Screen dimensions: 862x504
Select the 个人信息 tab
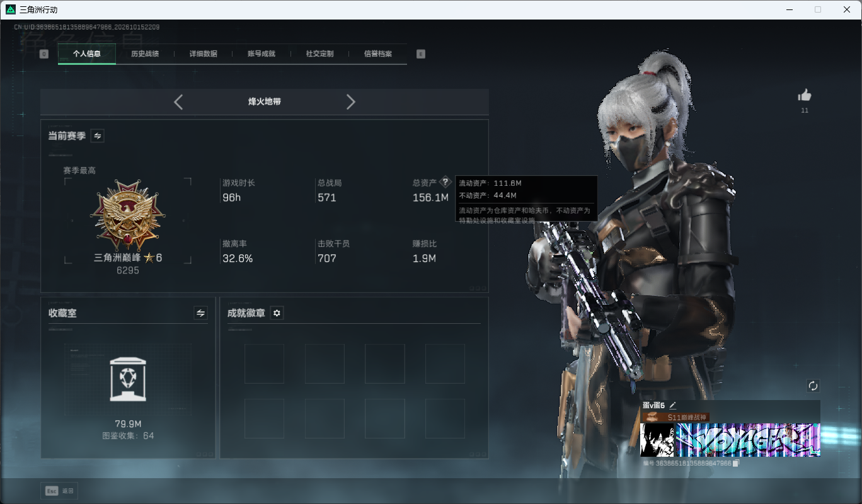point(87,54)
